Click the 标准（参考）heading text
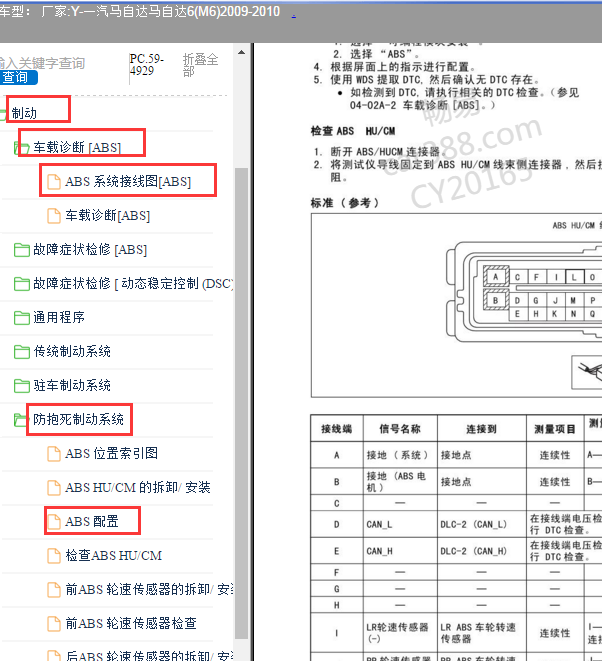This screenshot has width=602, height=661. [x=344, y=203]
